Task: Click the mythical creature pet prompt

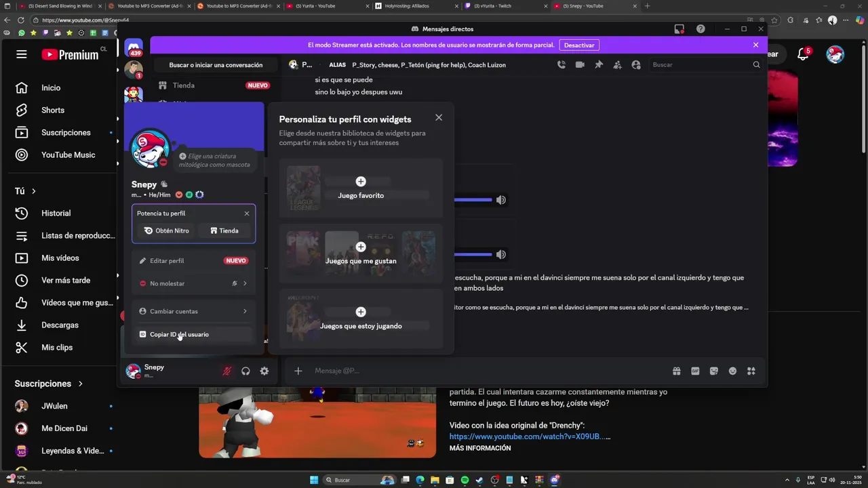Action: point(214,160)
